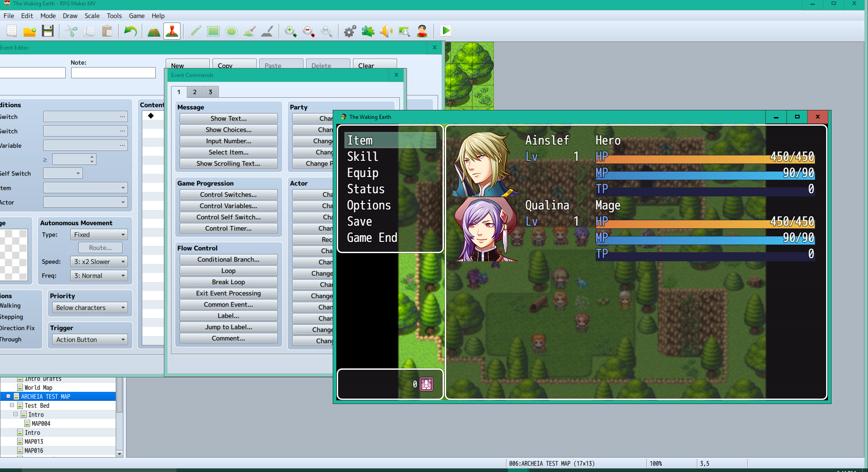Save the project using the floppy disk icon
This screenshot has height=472, width=868.
click(48, 31)
